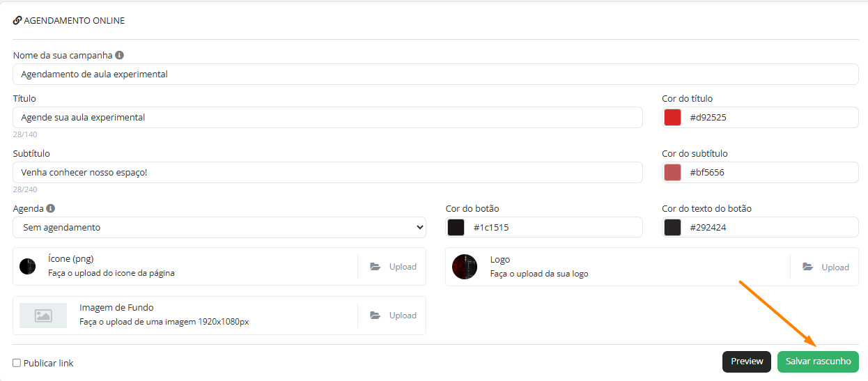Viewport: 868px width, 381px height.
Task: Open the Cor do texto do botão swatch
Action: 672,227
